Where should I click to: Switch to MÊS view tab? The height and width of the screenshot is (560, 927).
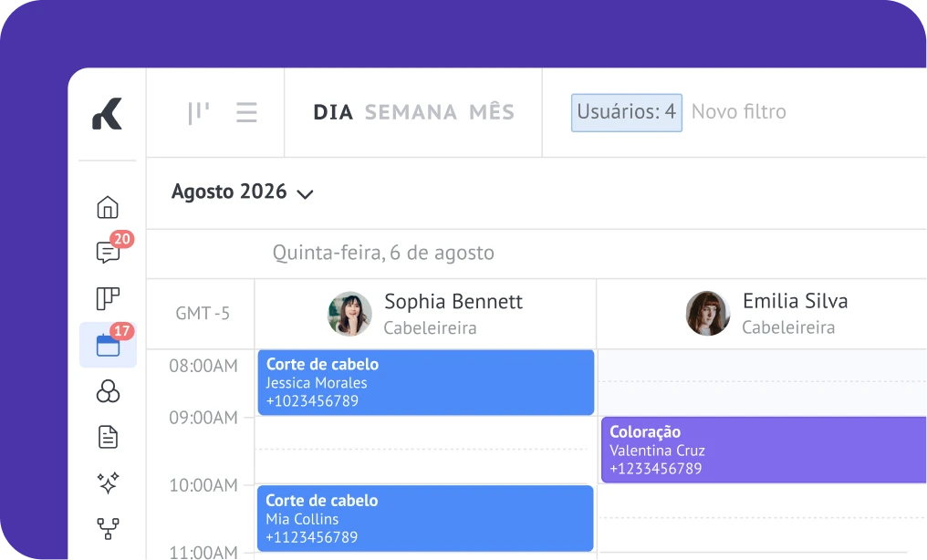click(x=492, y=111)
